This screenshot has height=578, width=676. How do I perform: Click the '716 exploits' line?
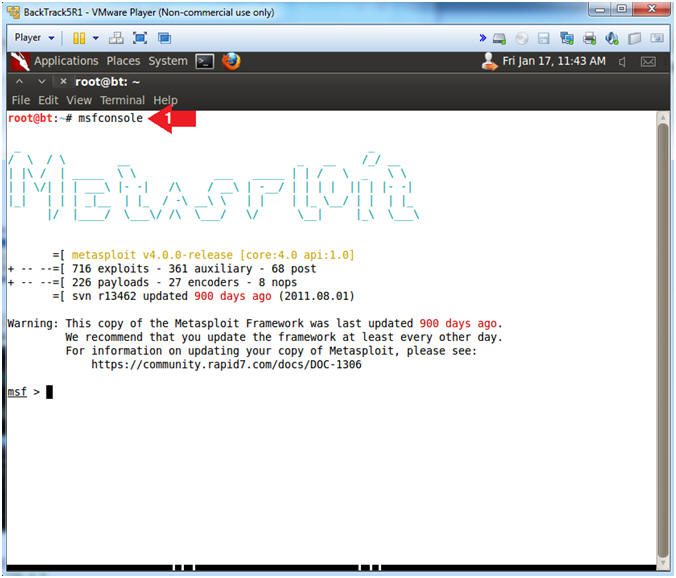pos(162,269)
